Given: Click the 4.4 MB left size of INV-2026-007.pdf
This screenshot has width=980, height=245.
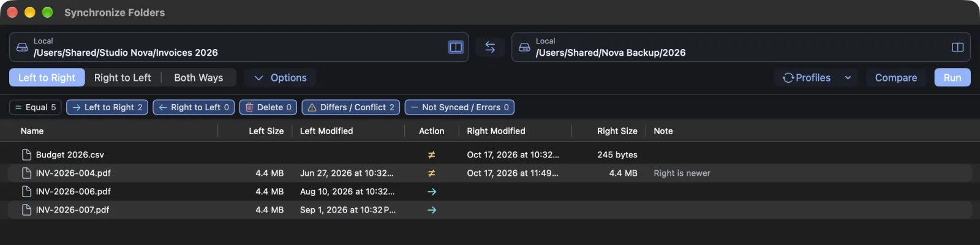Looking at the screenshot, I should [269, 210].
